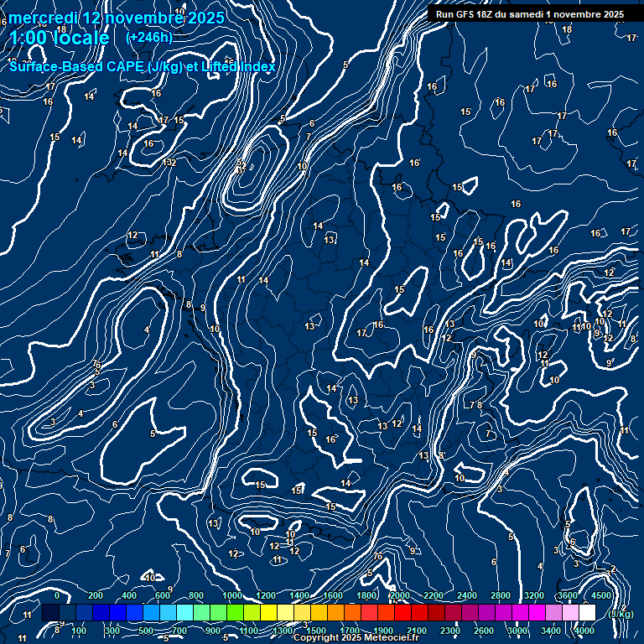Click 'Surface-Based CAPE (J/kg) et Lifted Index' subtitle

[x=142, y=66]
